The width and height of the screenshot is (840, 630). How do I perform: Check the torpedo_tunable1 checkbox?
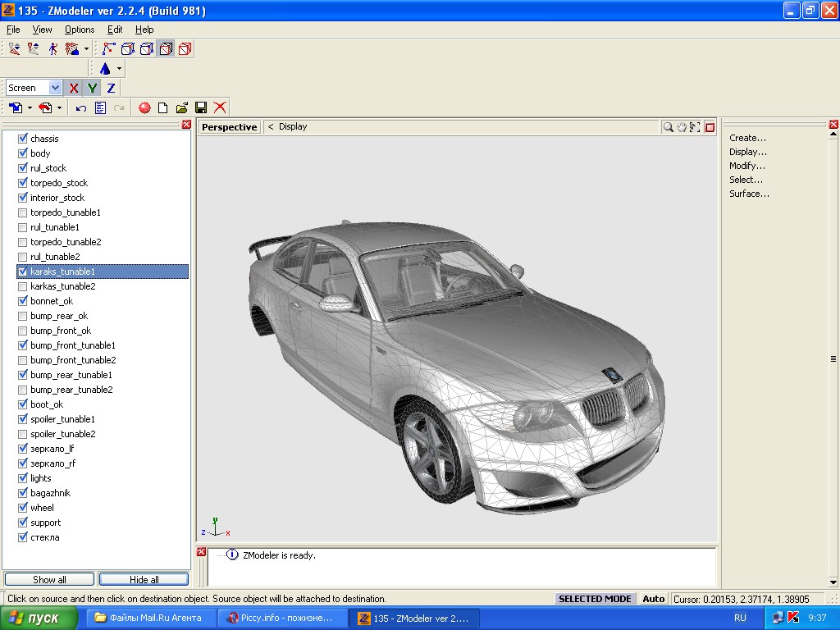[22, 212]
